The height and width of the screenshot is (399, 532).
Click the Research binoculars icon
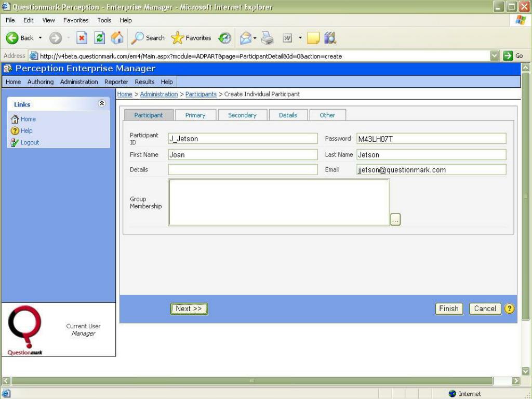330,38
